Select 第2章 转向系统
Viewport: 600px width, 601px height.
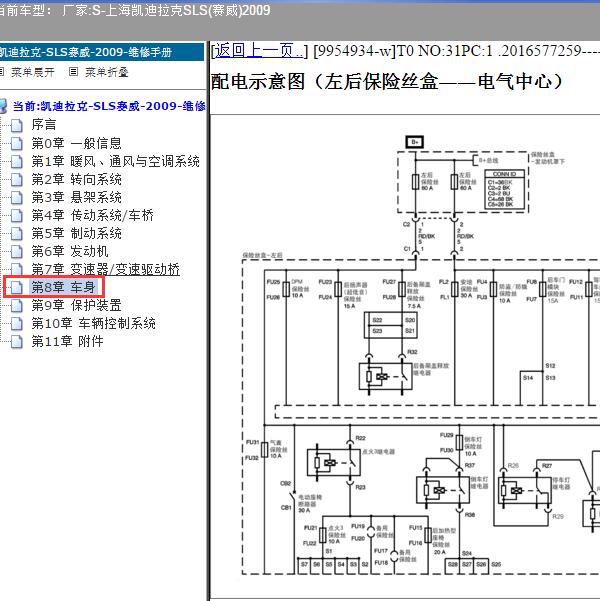click(x=76, y=179)
